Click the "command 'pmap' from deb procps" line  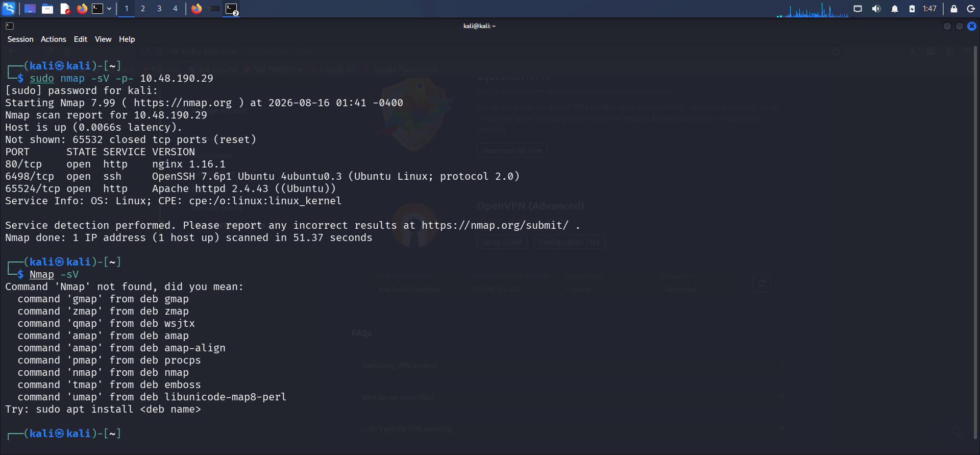click(x=109, y=360)
